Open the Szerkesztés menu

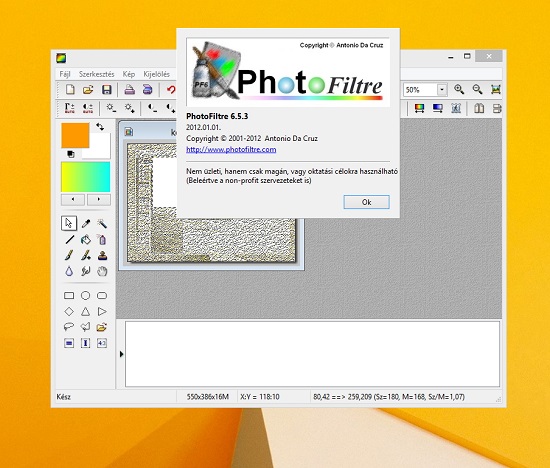[96, 74]
